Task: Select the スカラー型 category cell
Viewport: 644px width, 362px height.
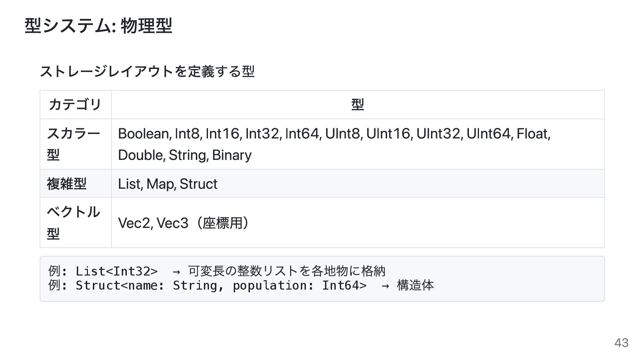Action: tap(75, 144)
